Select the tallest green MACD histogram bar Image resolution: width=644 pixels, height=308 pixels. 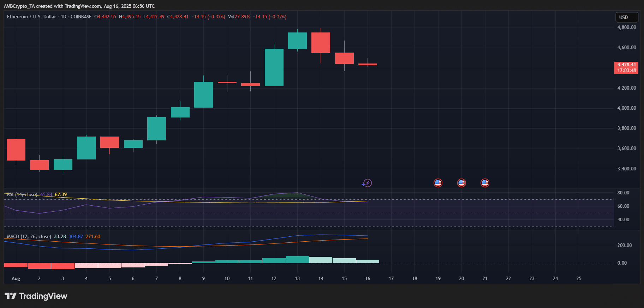(297, 259)
